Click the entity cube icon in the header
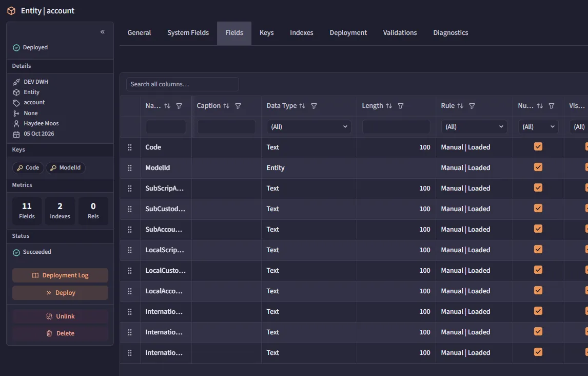Viewport: 588px width, 376px height. pos(11,11)
